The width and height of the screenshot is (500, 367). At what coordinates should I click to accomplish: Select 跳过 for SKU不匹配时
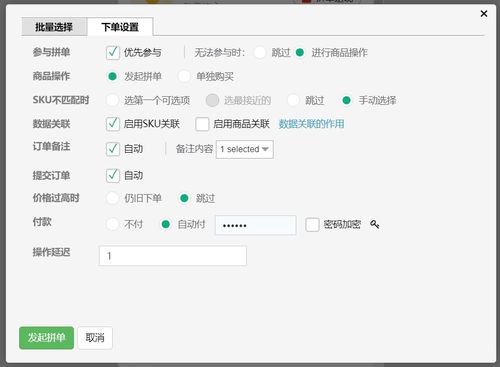tap(294, 100)
